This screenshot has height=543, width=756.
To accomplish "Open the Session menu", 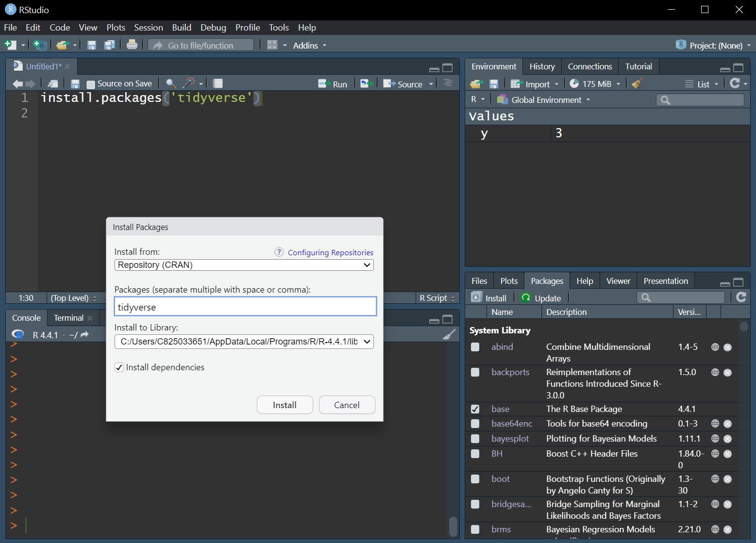I will (148, 28).
